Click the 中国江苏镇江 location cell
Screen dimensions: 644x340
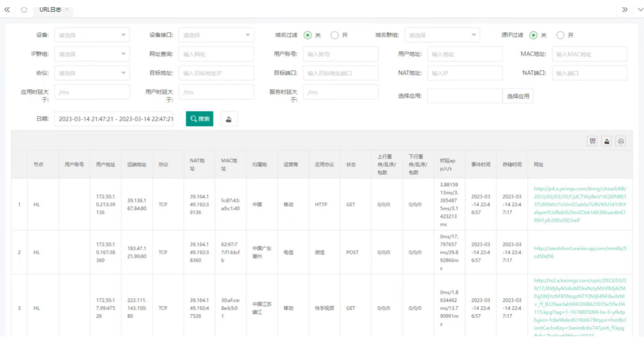point(262,308)
